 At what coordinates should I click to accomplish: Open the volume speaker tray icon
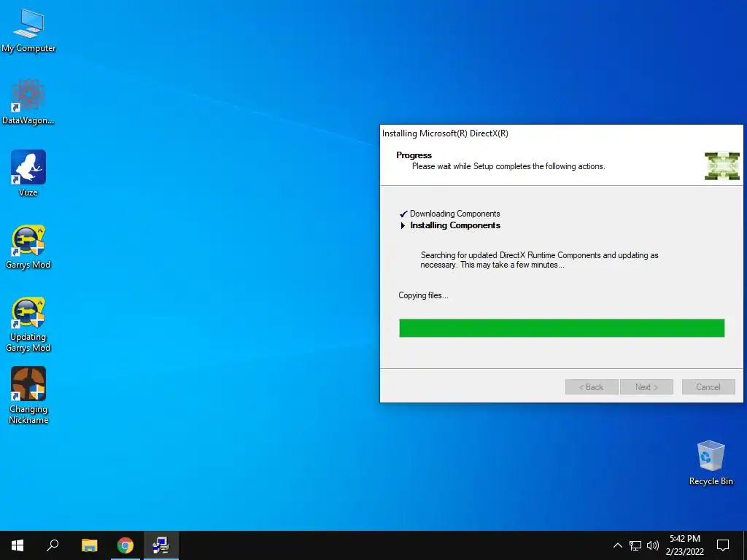tap(653, 545)
